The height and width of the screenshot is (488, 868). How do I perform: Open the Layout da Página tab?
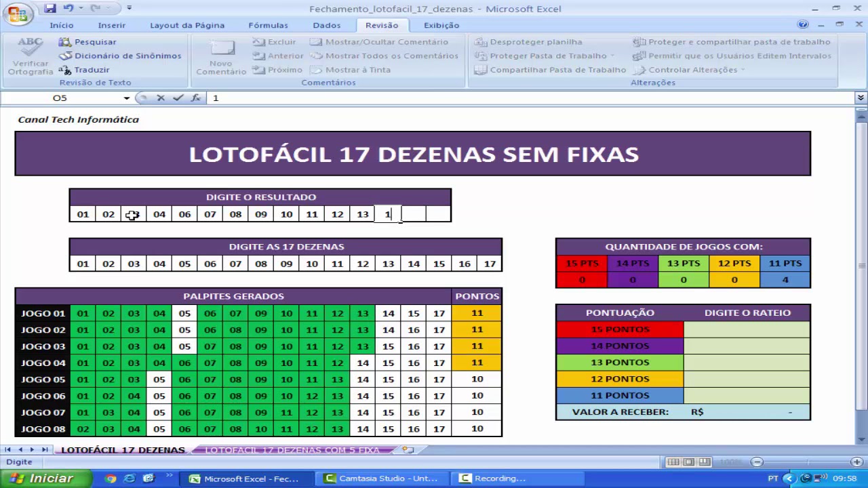[187, 25]
